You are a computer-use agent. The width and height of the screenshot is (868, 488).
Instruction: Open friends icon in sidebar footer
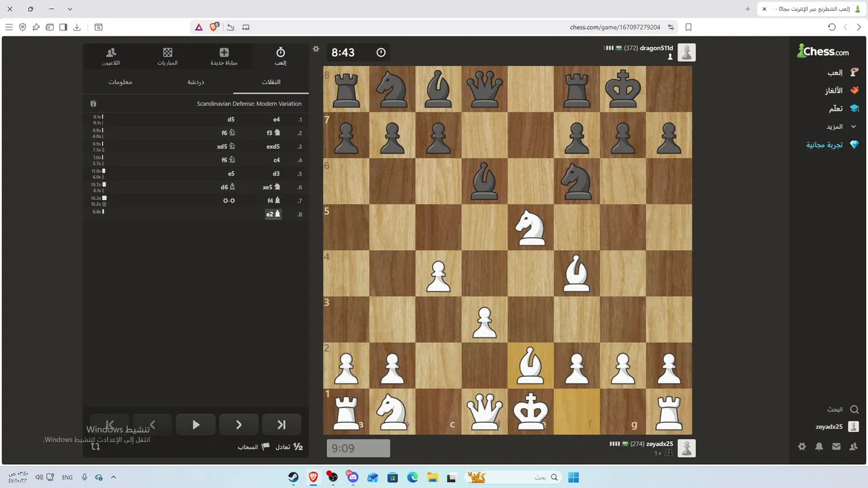[x=853, y=447]
